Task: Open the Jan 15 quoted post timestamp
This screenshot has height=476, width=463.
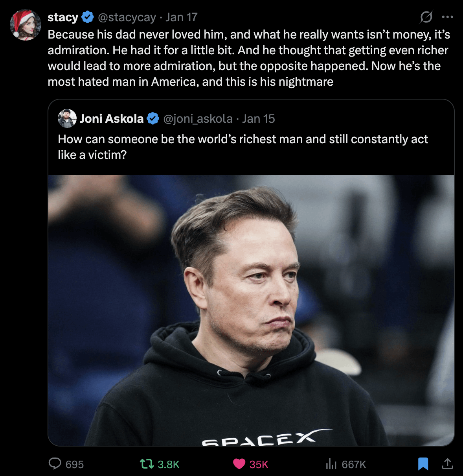Action: click(258, 118)
